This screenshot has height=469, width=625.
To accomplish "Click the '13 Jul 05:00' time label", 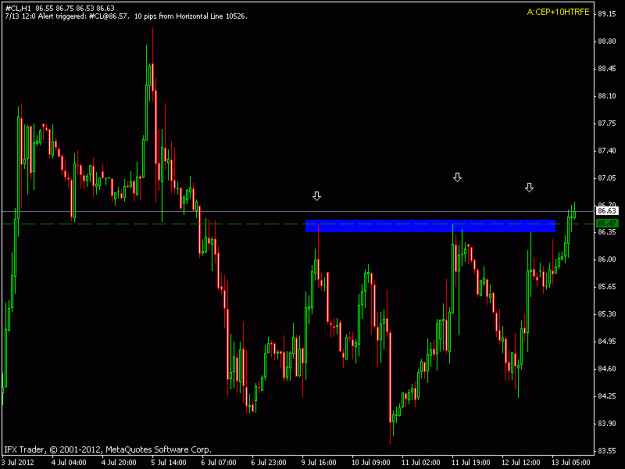I will (x=571, y=462).
